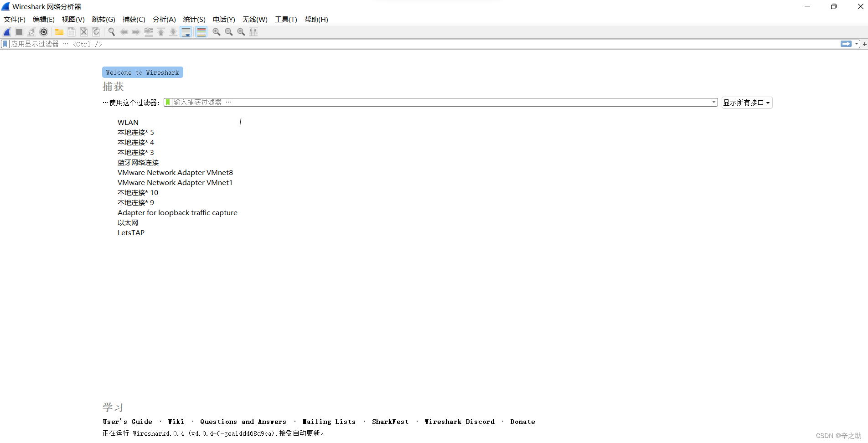Select interface 本地连接* 4
The width and height of the screenshot is (868, 443).
point(136,143)
